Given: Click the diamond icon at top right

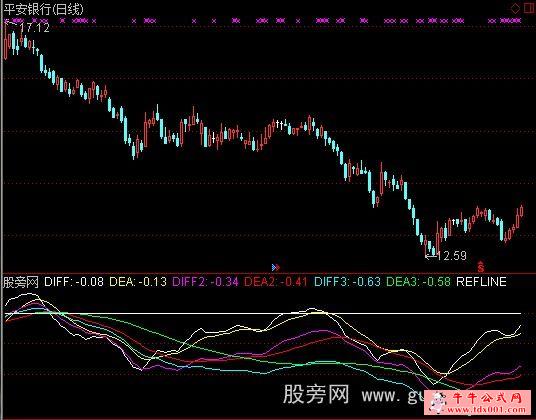Looking at the screenshot, I should 515,8.
